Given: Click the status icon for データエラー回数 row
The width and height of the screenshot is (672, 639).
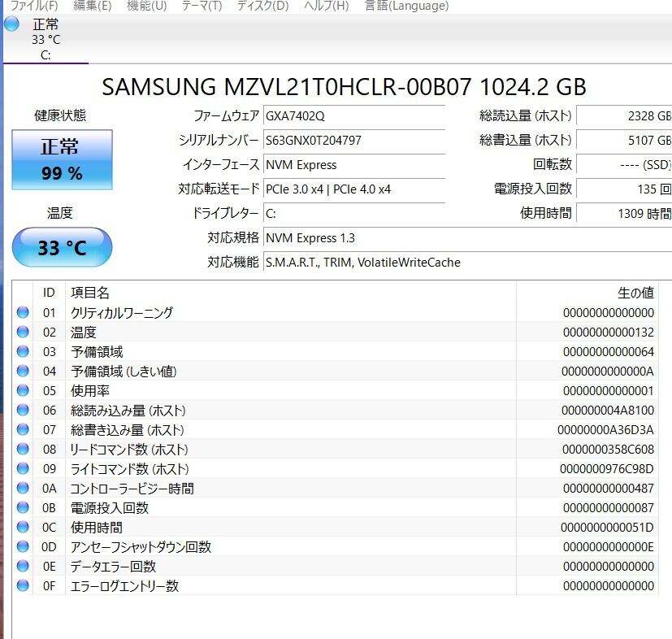Looking at the screenshot, I should (23, 566).
